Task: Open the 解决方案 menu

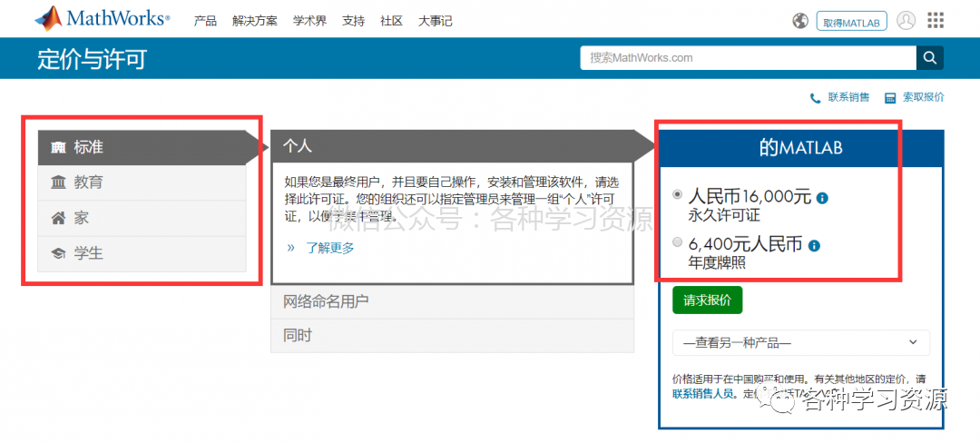Action: pyautogui.click(x=254, y=21)
